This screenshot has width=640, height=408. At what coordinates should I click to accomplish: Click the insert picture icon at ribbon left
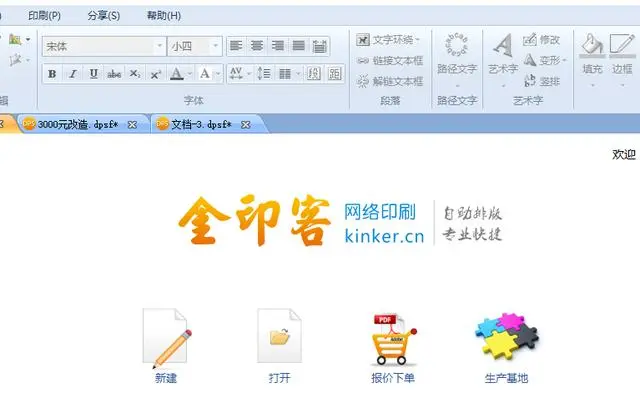coord(15,39)
